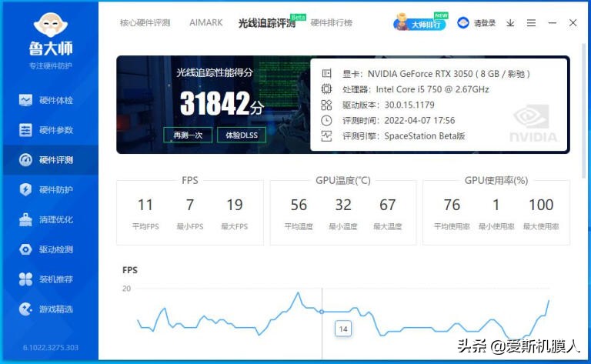Click the GPU温度(℃) section title
This screenshot has height=364, width=591.
(x=343, y=181)
